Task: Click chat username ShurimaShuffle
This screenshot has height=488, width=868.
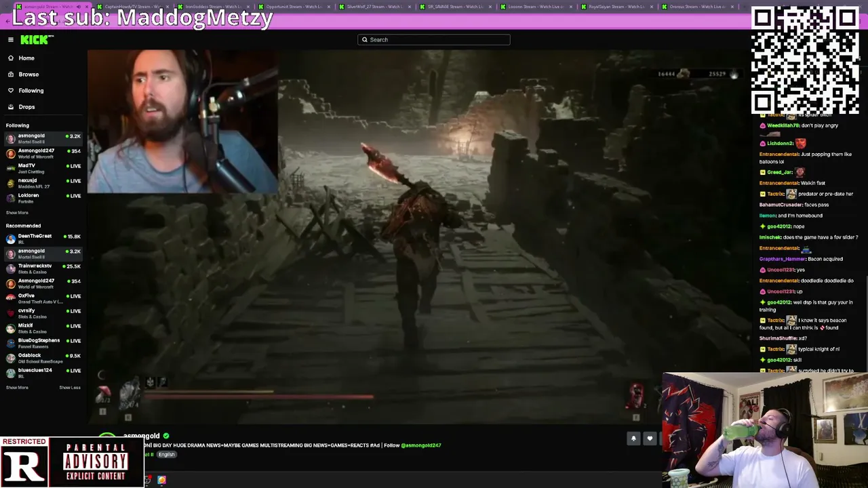Action: pos(778,338)
